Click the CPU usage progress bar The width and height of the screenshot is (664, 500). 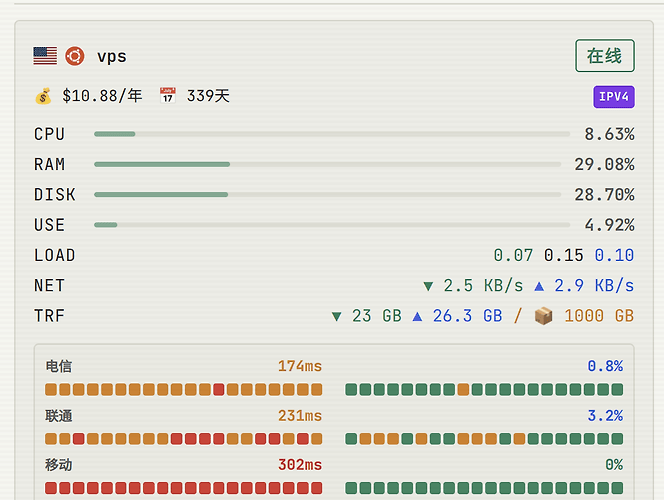click(332, 134)
